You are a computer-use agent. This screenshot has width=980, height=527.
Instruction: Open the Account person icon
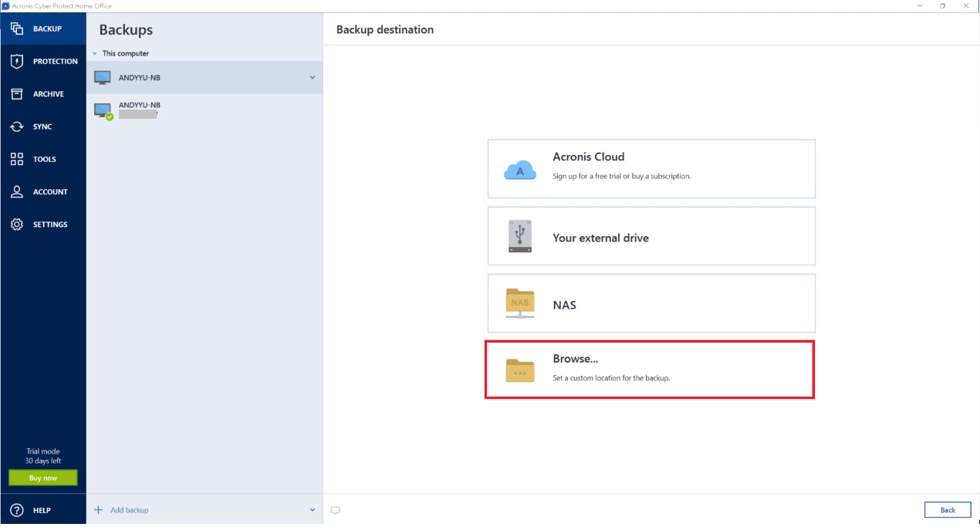(17, 191)
